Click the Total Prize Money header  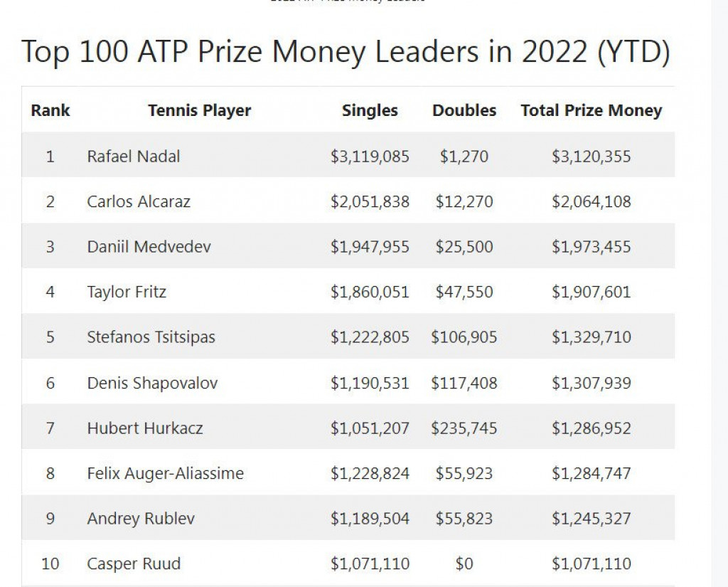591,110
